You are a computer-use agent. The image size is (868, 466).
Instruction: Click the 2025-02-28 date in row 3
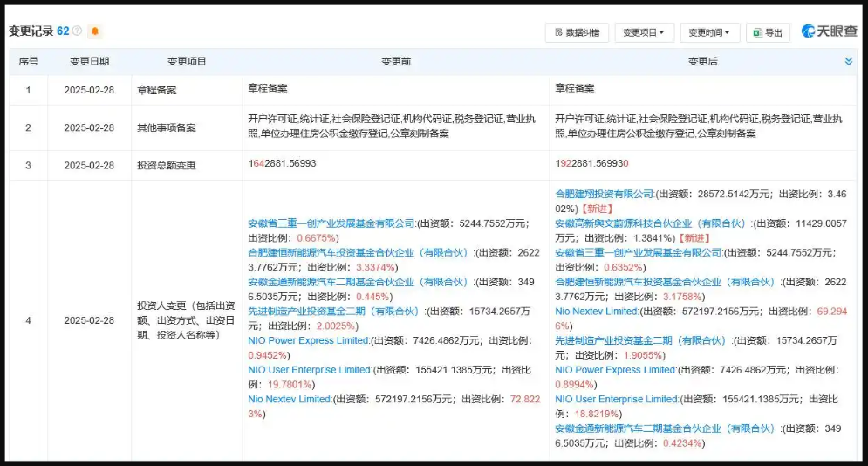(89, 166)
